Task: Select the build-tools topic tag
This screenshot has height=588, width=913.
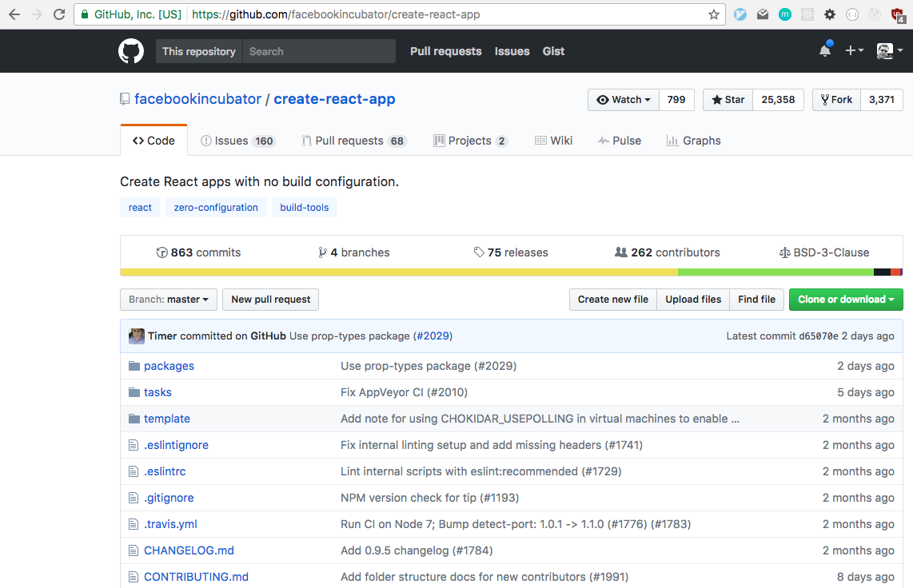Action: click(305, 208)
